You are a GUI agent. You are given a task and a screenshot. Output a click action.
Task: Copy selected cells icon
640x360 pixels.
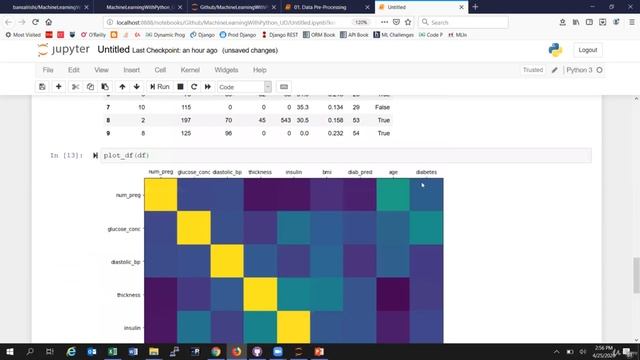(x=90, y=87)
